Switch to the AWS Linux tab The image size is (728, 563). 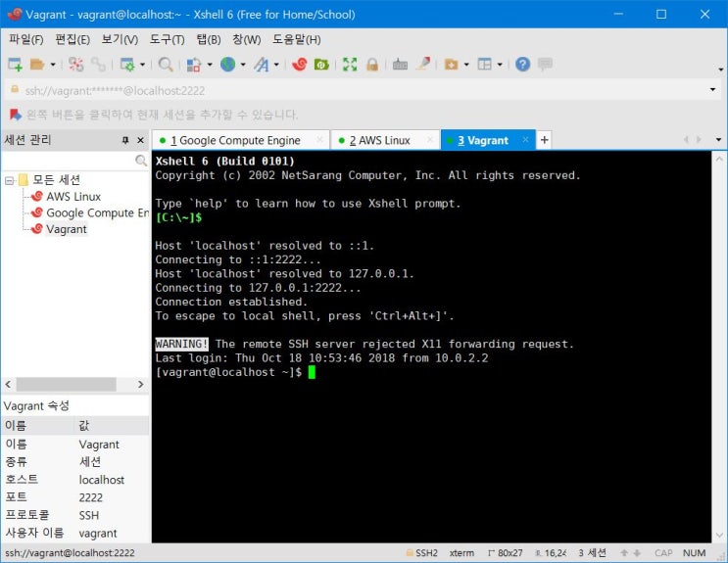380,140
